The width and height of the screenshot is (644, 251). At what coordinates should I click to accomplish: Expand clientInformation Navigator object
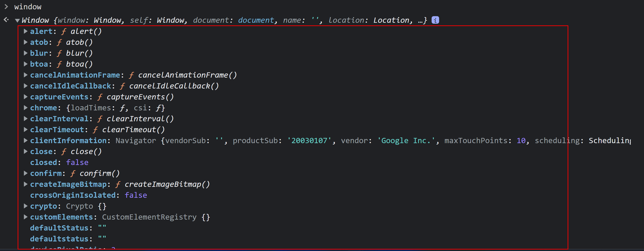(x=25, y=140)
